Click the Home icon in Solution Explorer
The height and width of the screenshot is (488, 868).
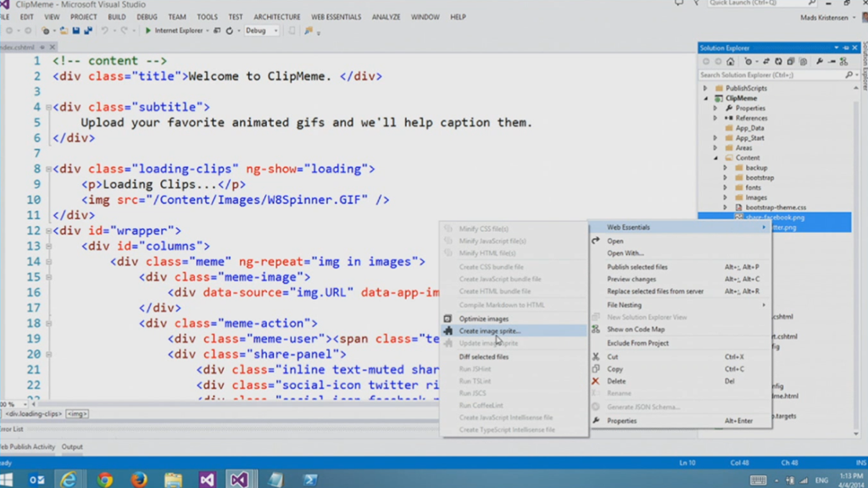click(x=730, y=61)
